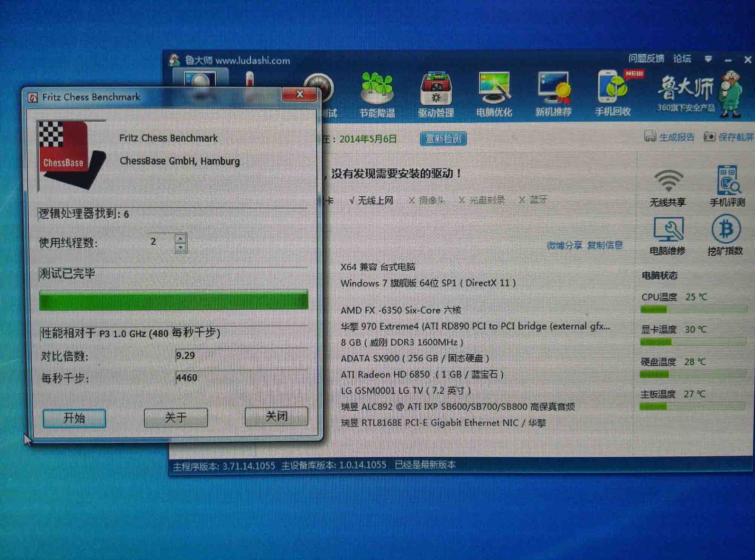
Task: Open 挖矿指数 bitcoin mining index
Action: coord(725,235)
